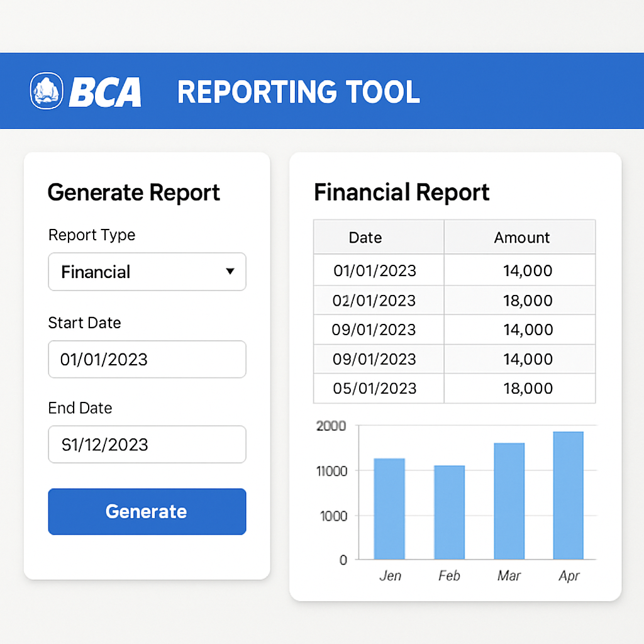Click the Apr bar in the chart
This screenshot has width=644, height=644.
[568, 495]
